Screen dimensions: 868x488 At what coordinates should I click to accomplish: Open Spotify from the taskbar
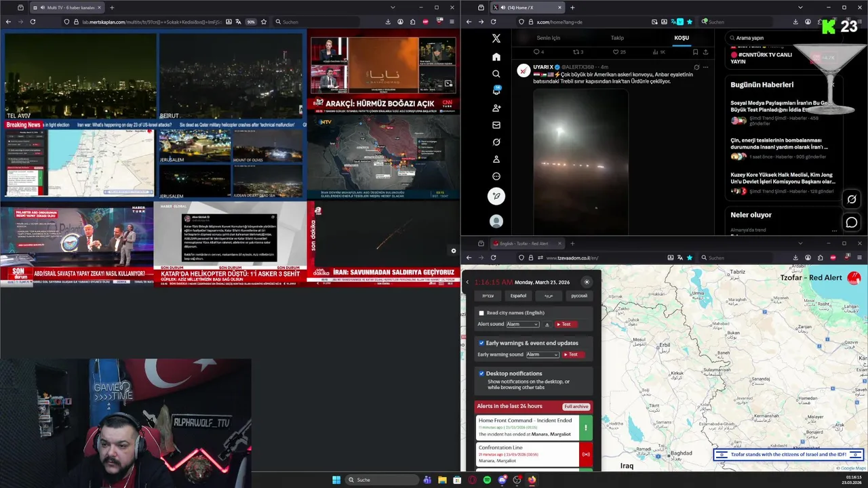pos(487,480)
